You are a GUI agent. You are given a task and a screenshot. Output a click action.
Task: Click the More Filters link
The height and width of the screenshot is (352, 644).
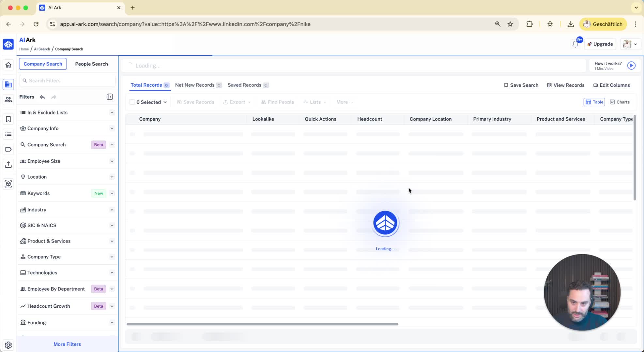pyautogui.click(x=67, y=344)
